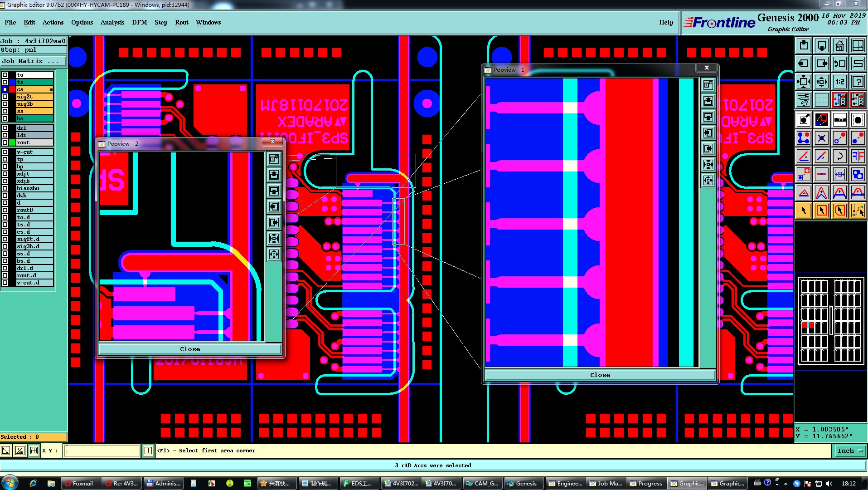Toggle the 'sig2t' layer checkbox
The height and width of the screenshot is (490, 868).
(5, 97)
